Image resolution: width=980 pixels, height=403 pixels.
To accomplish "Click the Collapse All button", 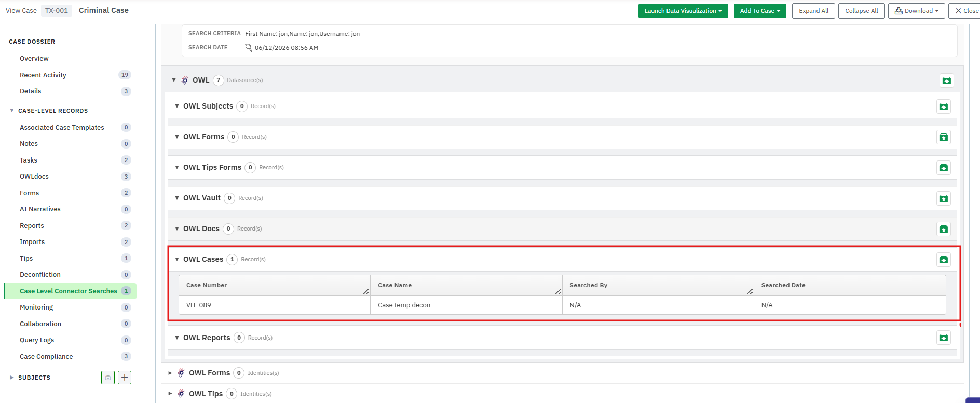I will [862, 11].
